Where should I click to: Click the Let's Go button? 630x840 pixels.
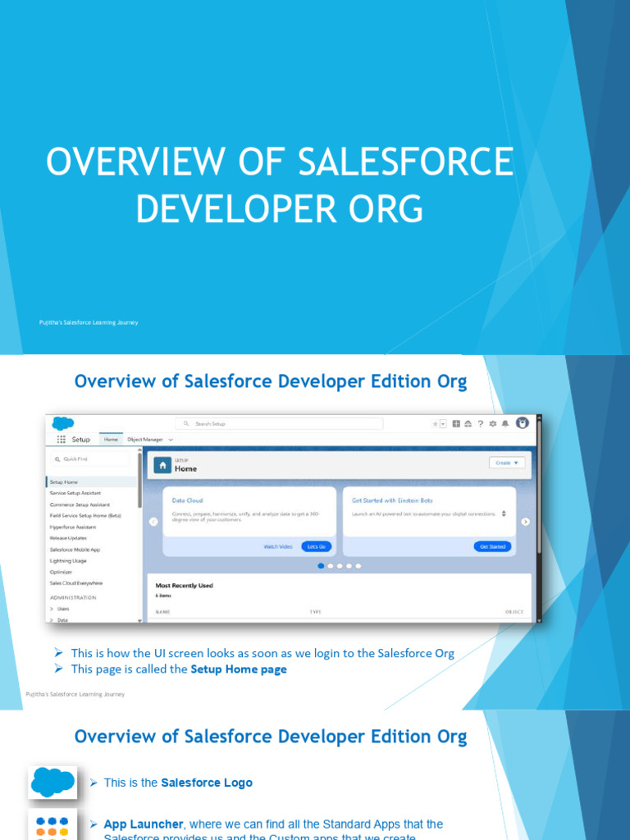pos(317,546)
